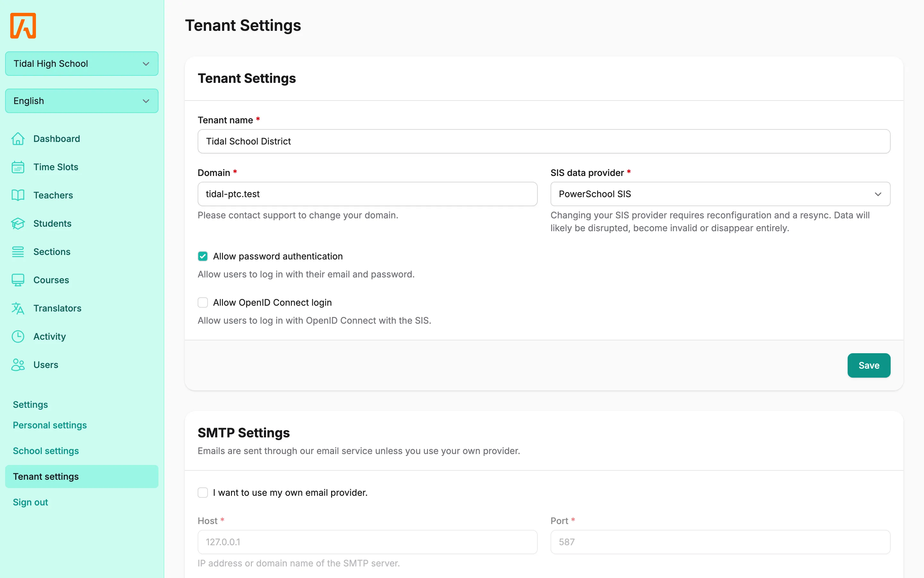
Task: Open the English language dropdown
Action: click(82, 101)
